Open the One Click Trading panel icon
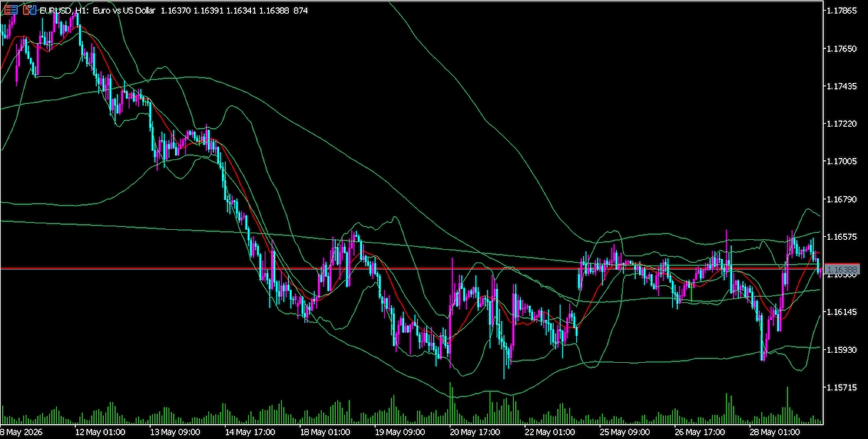The width and height of the screenshot is (868, 439). pos(11,11)
